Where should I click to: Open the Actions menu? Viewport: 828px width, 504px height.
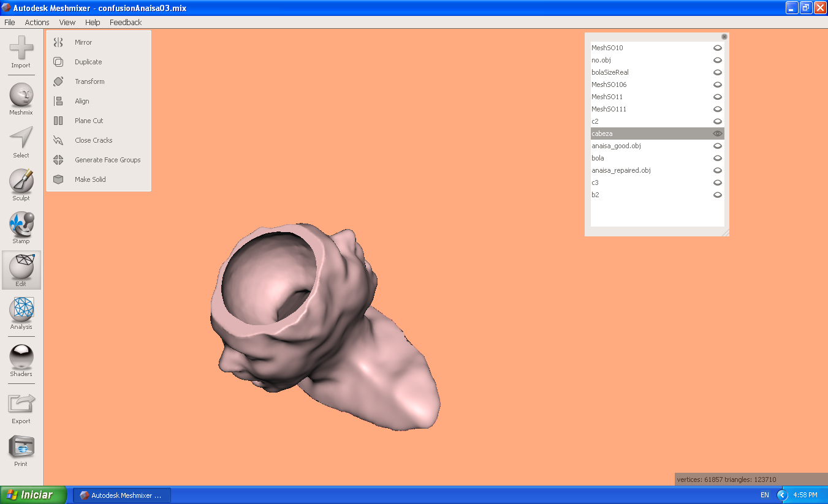[37, 22]
